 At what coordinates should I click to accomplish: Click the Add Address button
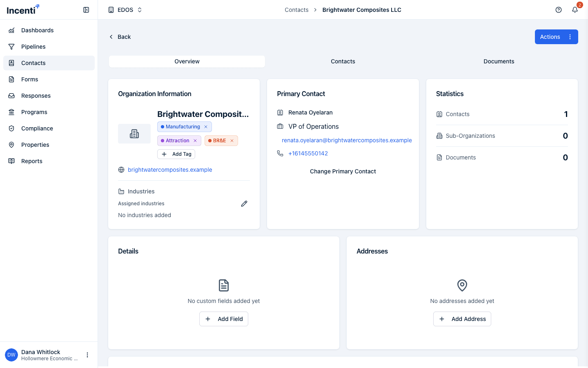[x=462, y=319]
